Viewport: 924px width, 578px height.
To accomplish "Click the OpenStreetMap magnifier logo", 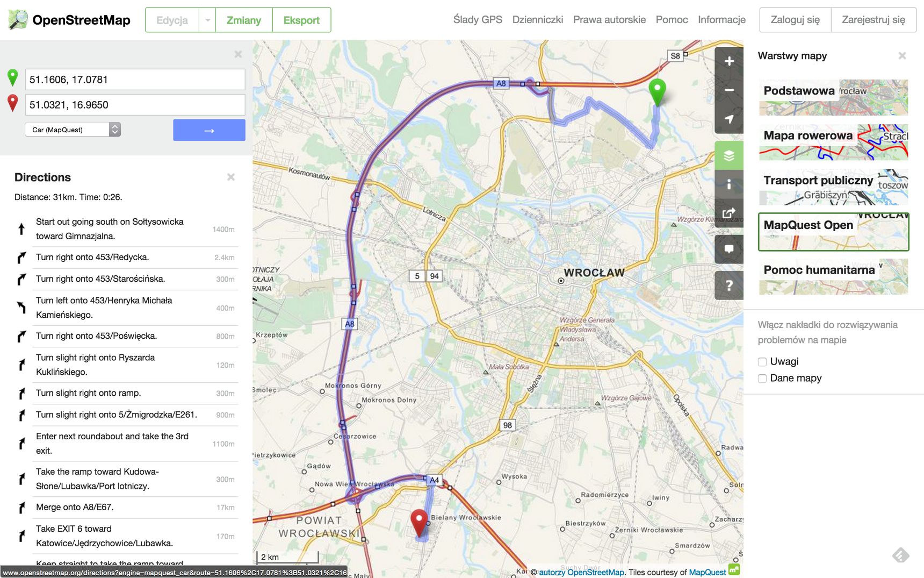I will click(x=18, y=20).
